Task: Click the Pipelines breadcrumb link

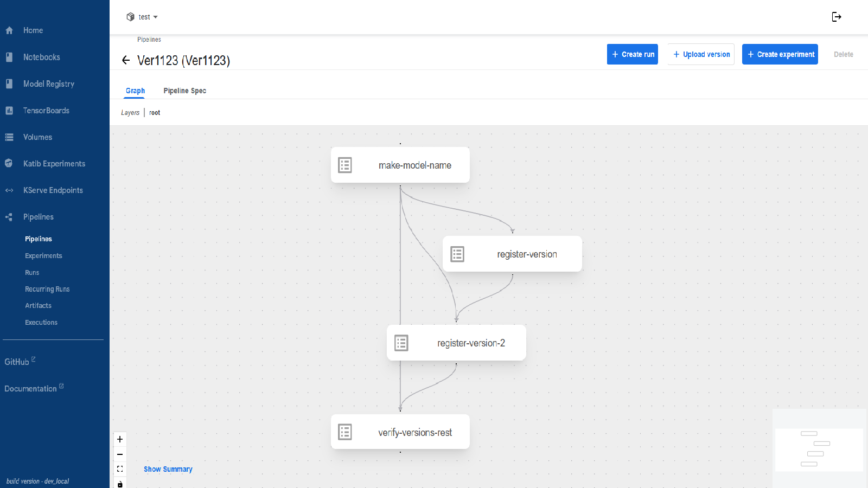Action: point(149,40)
